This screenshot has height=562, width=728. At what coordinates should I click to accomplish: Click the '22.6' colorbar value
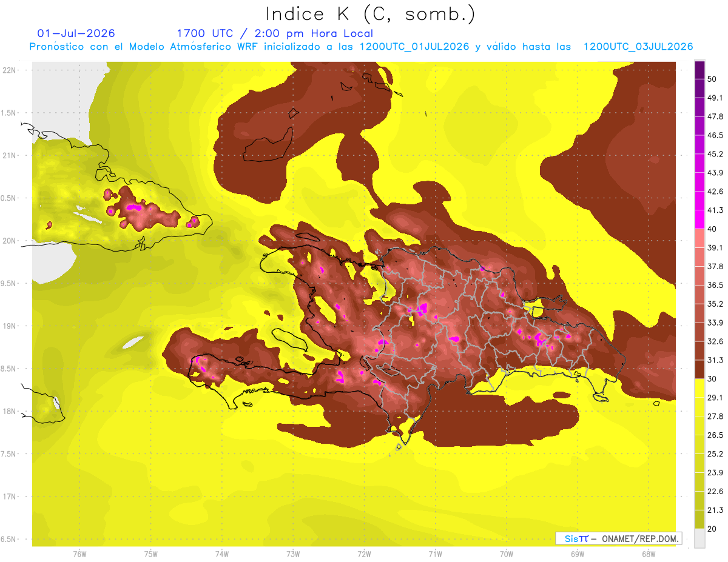(716, 491)
